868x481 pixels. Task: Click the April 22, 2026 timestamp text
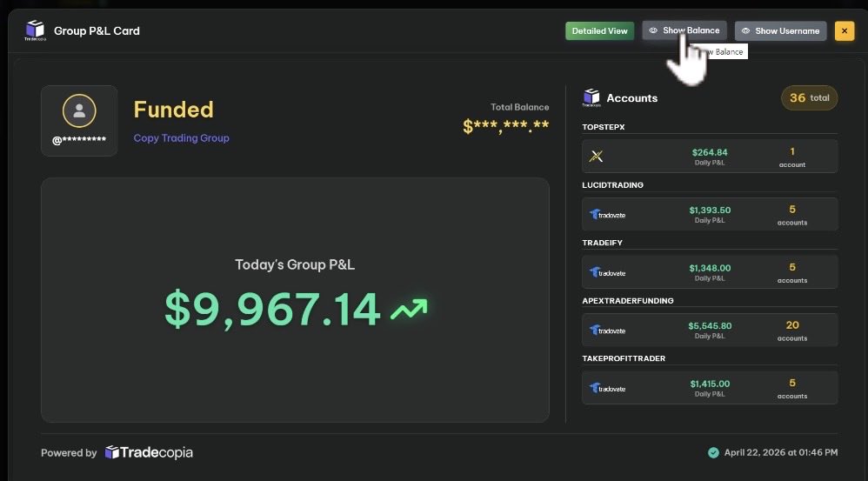[x=780, y=452]
